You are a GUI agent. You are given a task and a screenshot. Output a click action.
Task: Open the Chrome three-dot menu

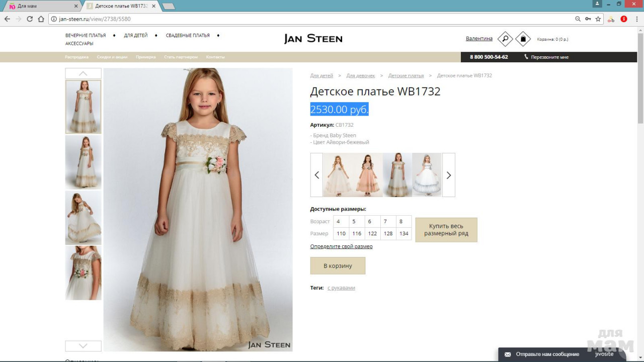pos(637,19)
